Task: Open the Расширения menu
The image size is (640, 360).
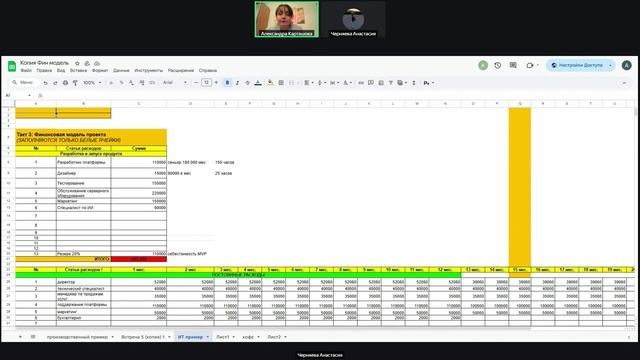Action: point(181,71)
